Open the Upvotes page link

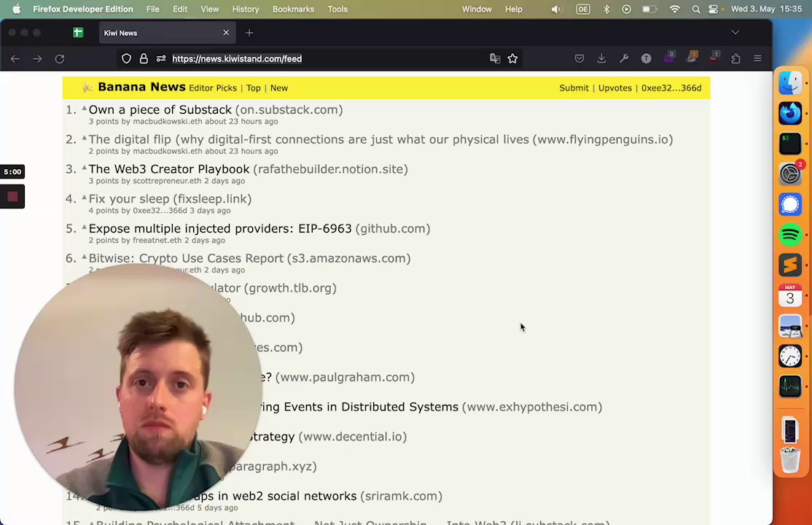point(615,88)
